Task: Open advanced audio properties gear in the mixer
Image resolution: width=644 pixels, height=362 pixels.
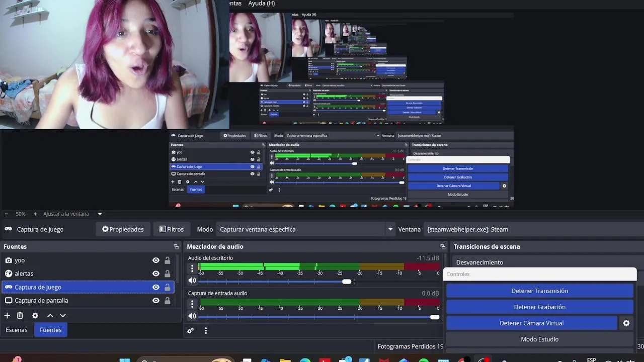Action: tap(191, 331)
